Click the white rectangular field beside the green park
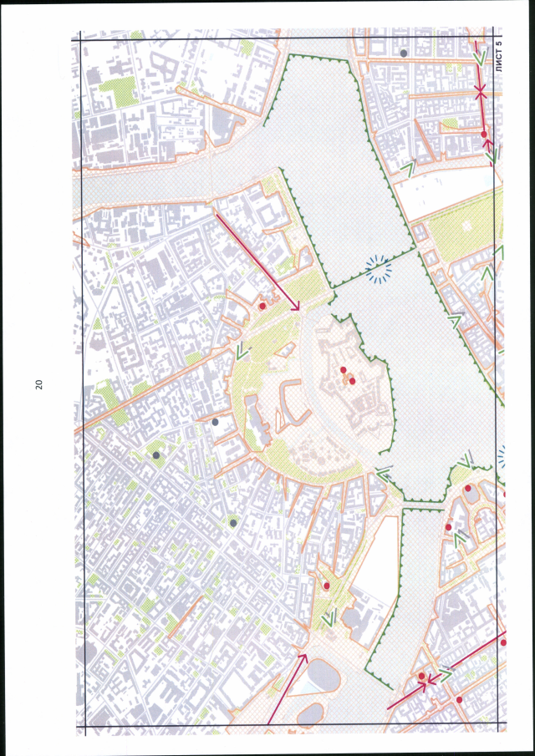535x756 pixels. [439, 190]
